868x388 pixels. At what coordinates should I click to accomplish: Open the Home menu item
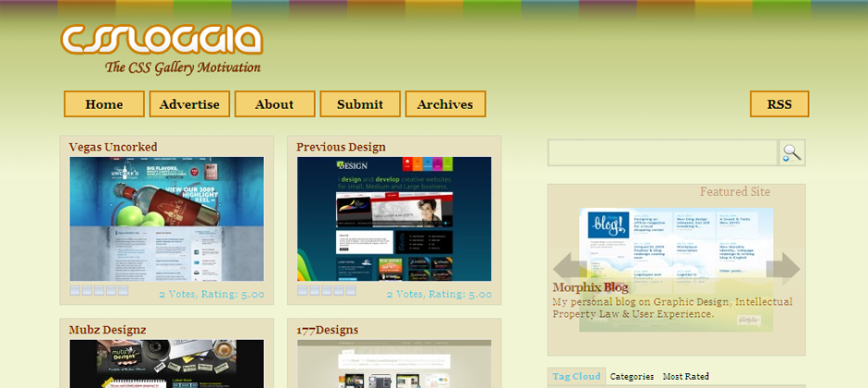(x=104, y=104)
